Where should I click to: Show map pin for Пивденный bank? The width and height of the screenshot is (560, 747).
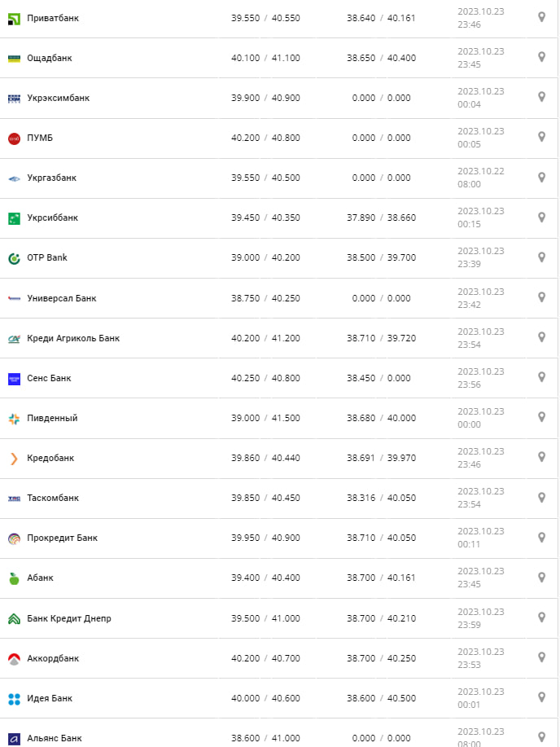tap(541, 417)
